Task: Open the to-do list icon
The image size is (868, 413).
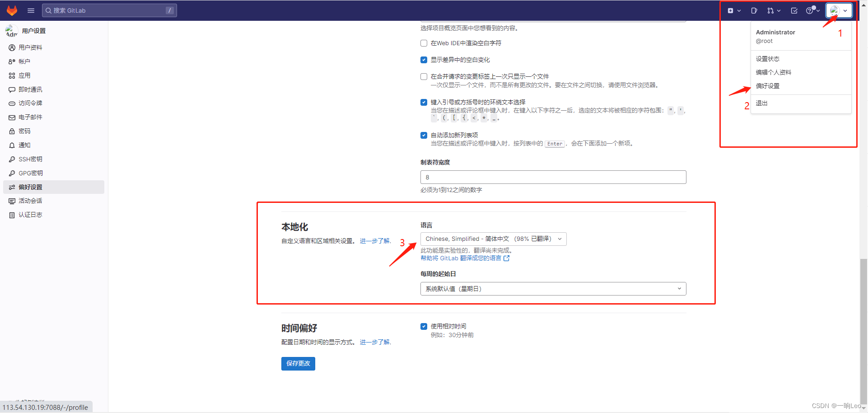Action: click(794, 10)
